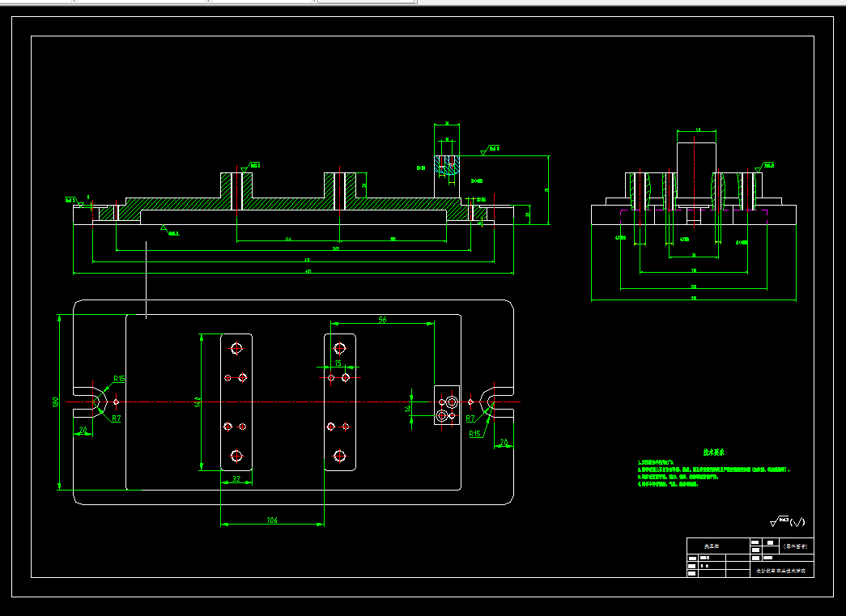
Task: Select the green technical requirements heading
Action: pos(714,452)
